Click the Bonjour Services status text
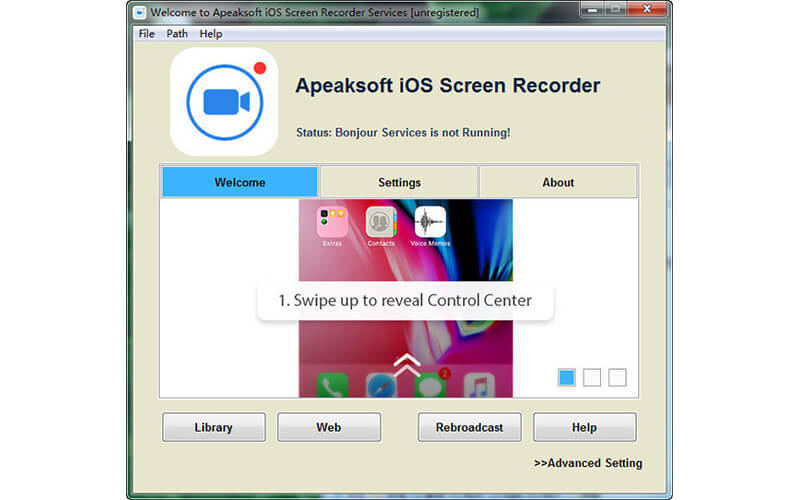800x500 pixels. [403, 133]
